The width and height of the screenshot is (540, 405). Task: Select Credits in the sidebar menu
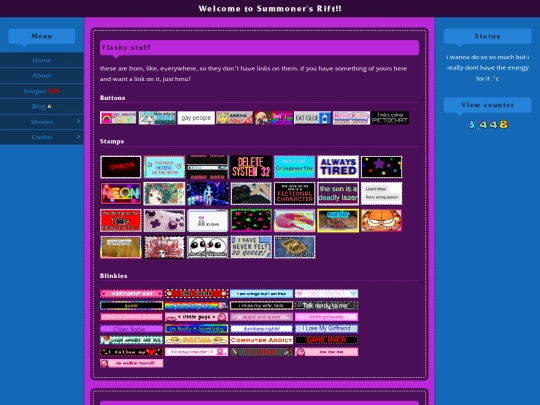[42, 137]
